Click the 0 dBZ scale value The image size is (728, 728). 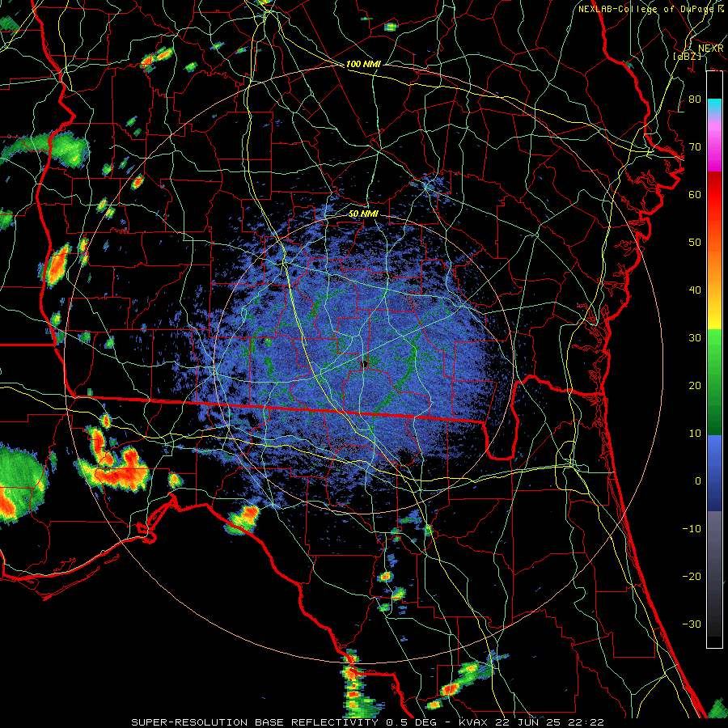click(698, 481)
